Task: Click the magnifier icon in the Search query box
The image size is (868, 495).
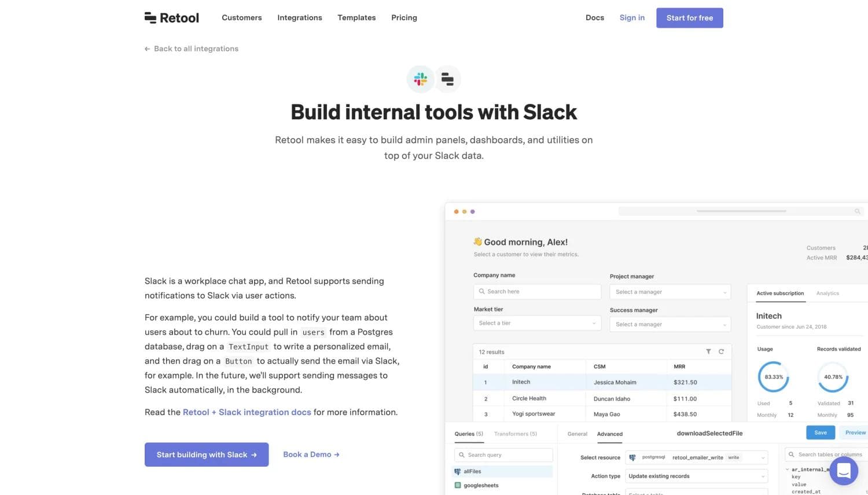Action: tap(462, 454)
